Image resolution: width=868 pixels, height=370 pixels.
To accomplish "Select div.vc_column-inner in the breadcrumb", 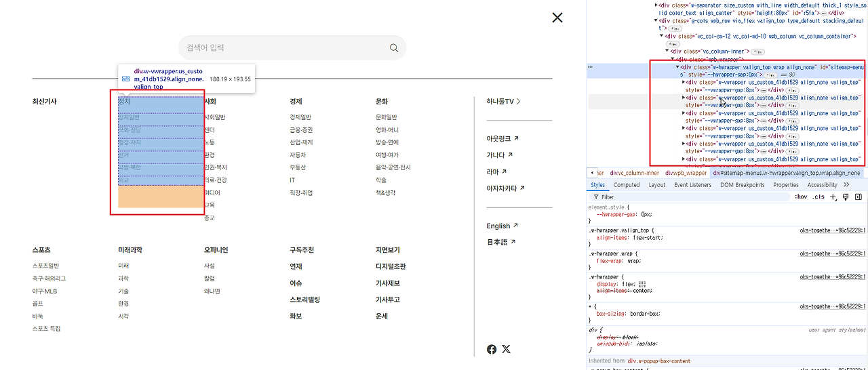I will pos(634,173).
